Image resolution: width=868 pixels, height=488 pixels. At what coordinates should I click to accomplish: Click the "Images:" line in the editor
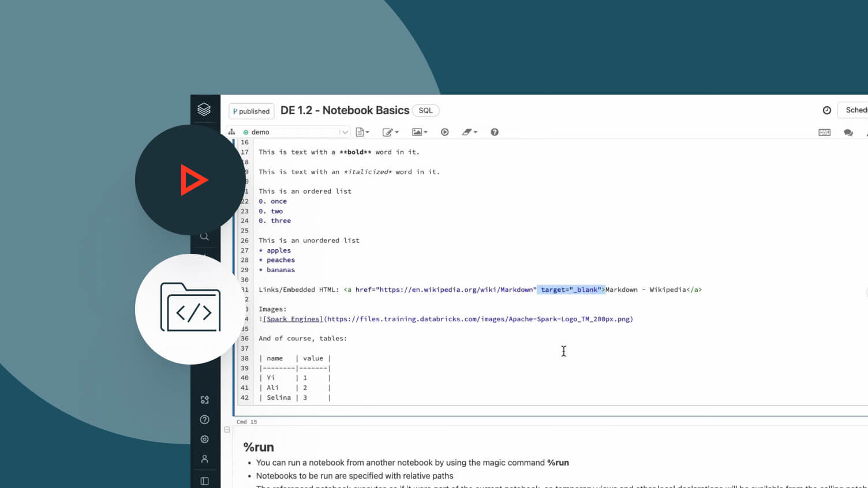pyautogui.click(x=272, y=309)
